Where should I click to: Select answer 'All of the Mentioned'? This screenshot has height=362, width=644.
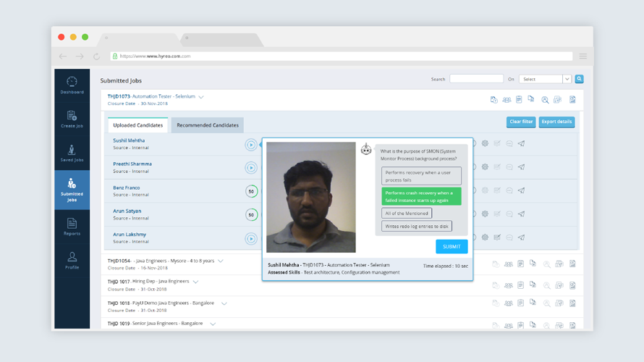click(407, 213)
